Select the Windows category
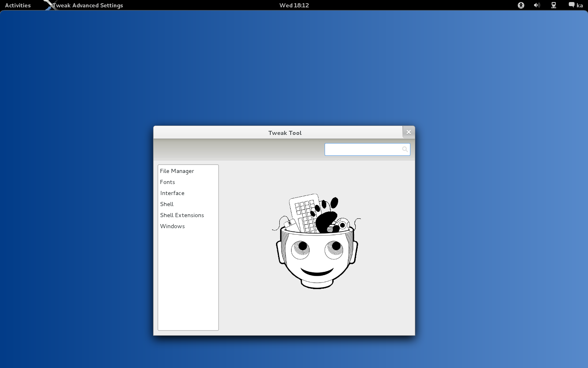 click(x=172, y=226)
